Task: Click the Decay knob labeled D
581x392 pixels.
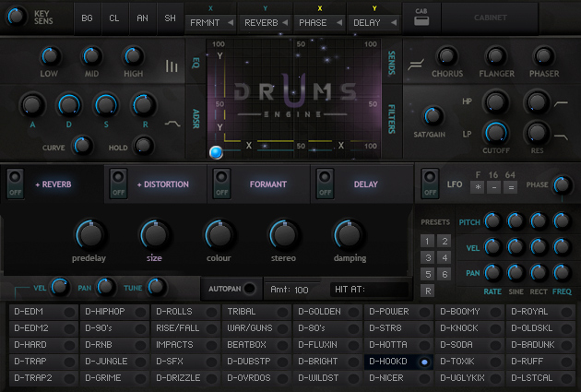Action: pyautogui.click(x=69, y=105)
